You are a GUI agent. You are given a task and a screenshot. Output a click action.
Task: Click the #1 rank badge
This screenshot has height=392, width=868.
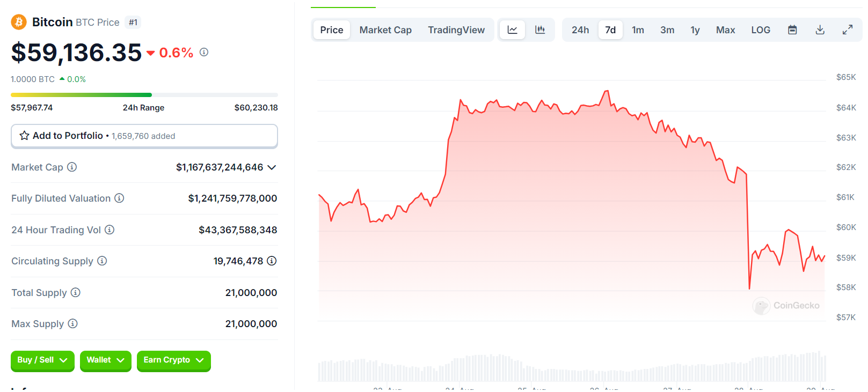pos(133,23)
